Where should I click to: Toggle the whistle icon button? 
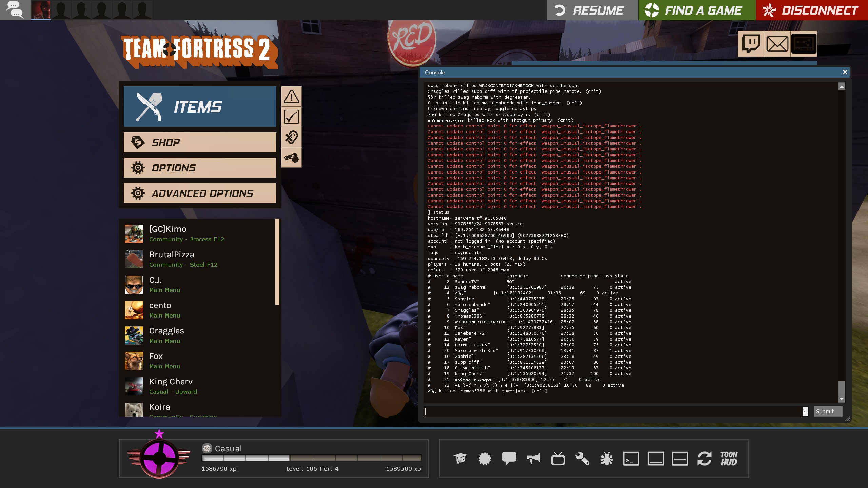coord(291,158)
